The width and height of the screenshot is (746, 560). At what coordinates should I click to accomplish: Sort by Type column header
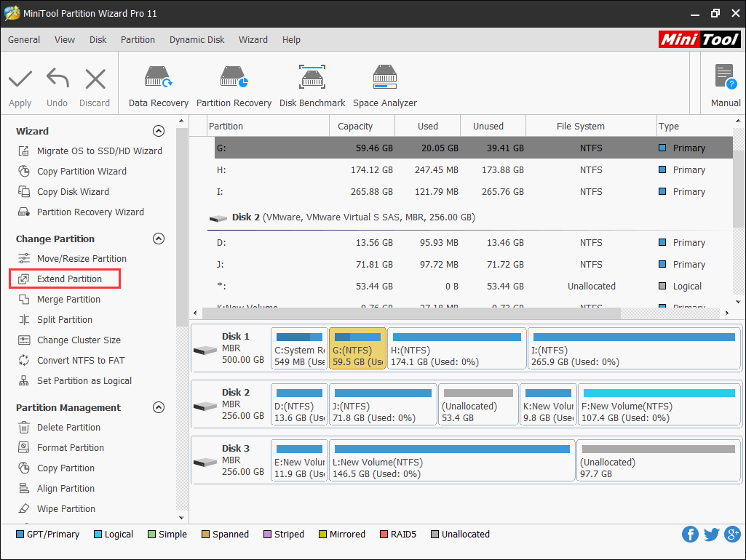click(694, 126)
